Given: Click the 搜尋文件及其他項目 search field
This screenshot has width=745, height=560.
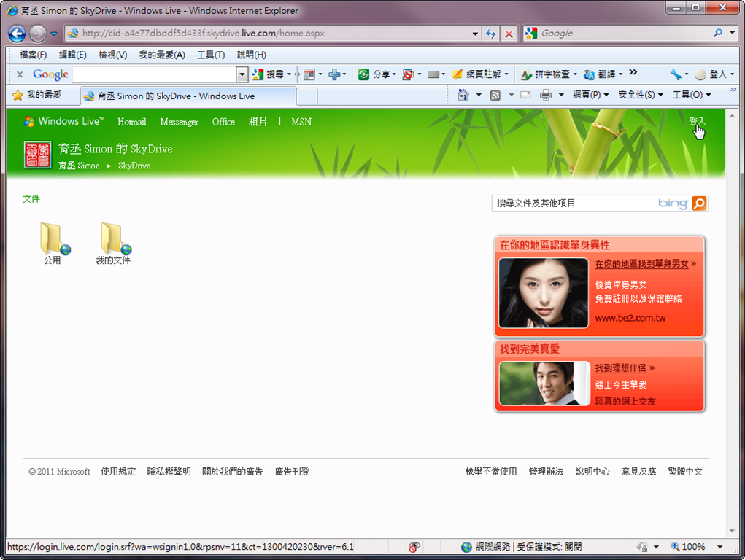Looking at the screenshot, I should [574, 203].
